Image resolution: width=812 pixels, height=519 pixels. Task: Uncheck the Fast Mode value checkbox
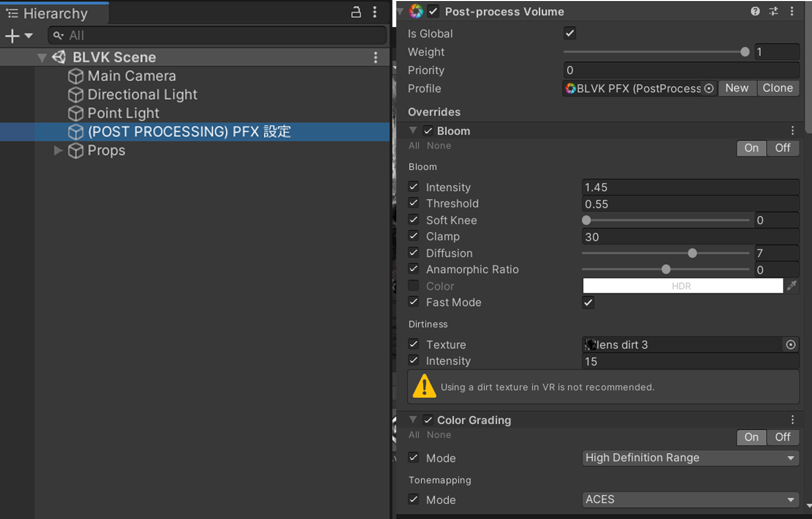[588, 302]
